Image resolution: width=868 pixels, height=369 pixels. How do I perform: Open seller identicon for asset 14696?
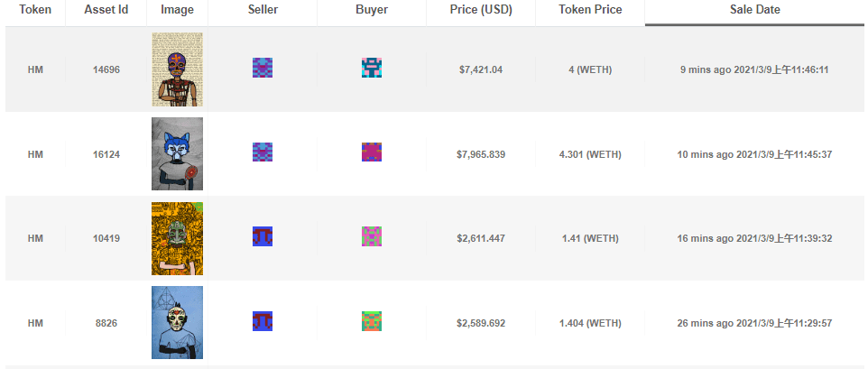pos(263,68)
